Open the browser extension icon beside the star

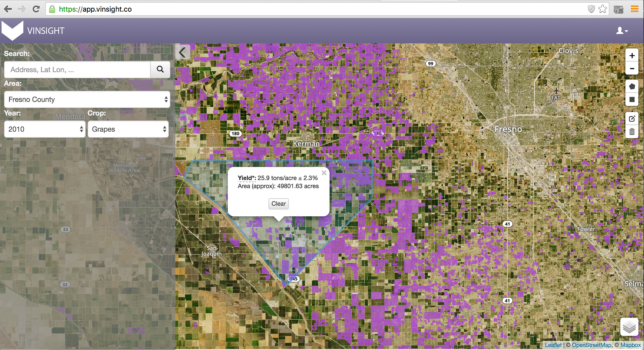pyautogui.click(x=619, y=9)
